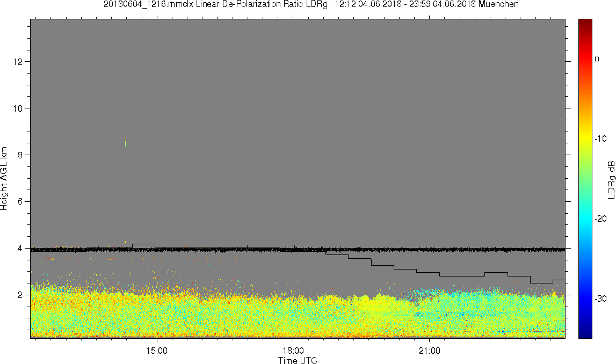Click the height tick label 8
The image size is (616, 364).
click(20, 155)
